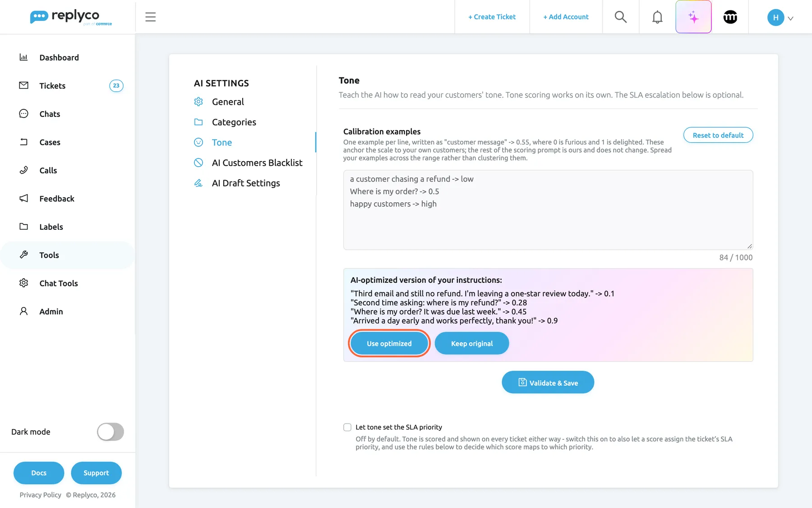Click the save icon in Validate & Save

point(522,382)
